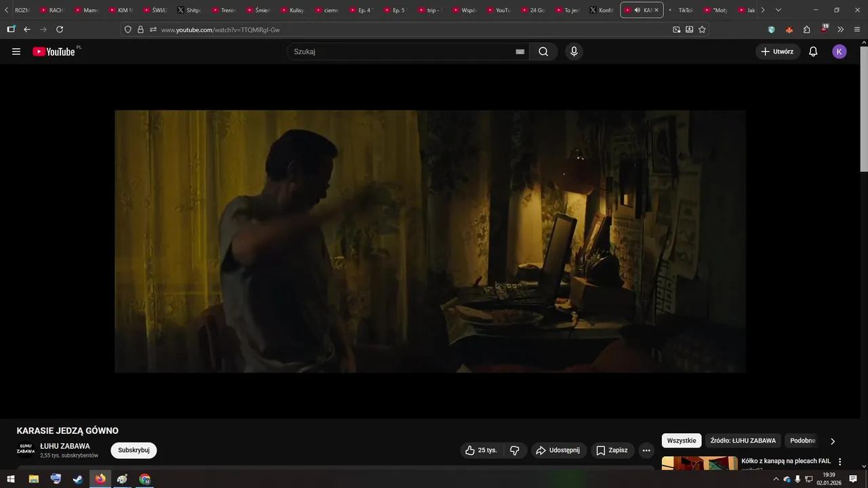
Task: Open picture-in-picture icon in address bar
Action: [x=676, y=30]
